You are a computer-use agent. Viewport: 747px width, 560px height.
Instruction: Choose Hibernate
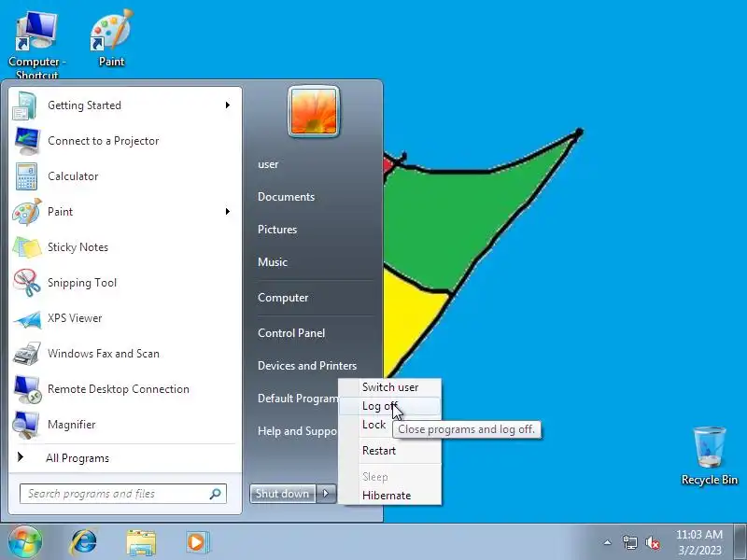[390, 496]
